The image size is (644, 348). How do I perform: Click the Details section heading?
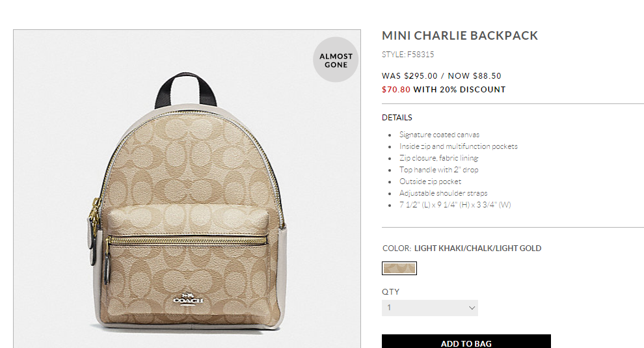pos(397,118)
